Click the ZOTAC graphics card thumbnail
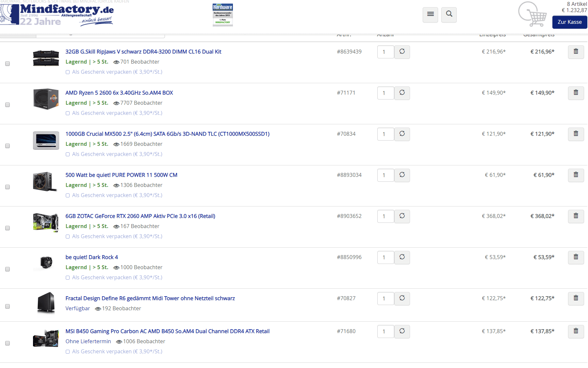 pyautogui.click(x=46, y=222)
